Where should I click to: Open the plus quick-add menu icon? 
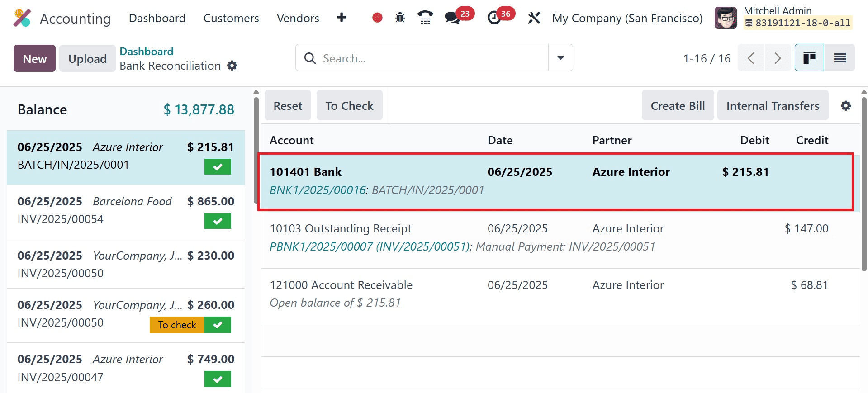[x=342, y=18]
